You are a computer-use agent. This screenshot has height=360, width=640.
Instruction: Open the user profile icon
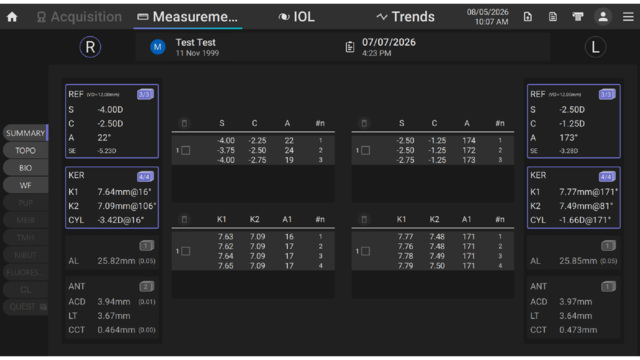pyautogui.click(x=603, y=17)
